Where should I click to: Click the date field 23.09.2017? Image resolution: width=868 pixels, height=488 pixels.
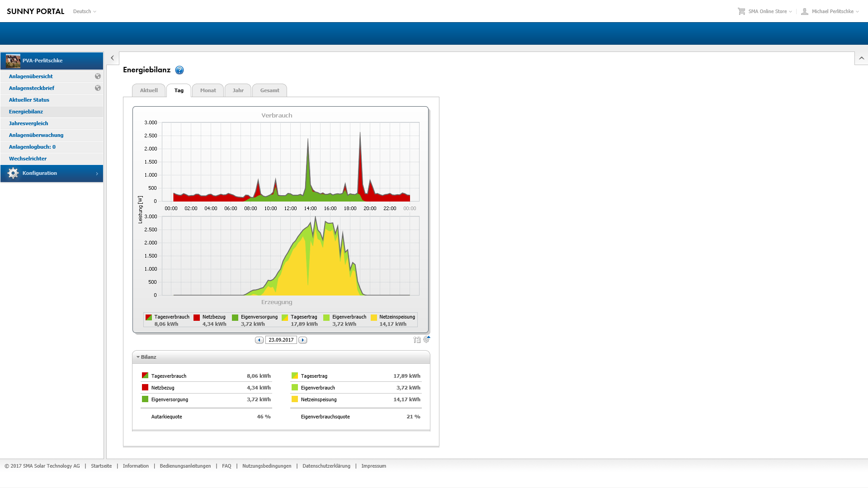click(x=281, y=340)
